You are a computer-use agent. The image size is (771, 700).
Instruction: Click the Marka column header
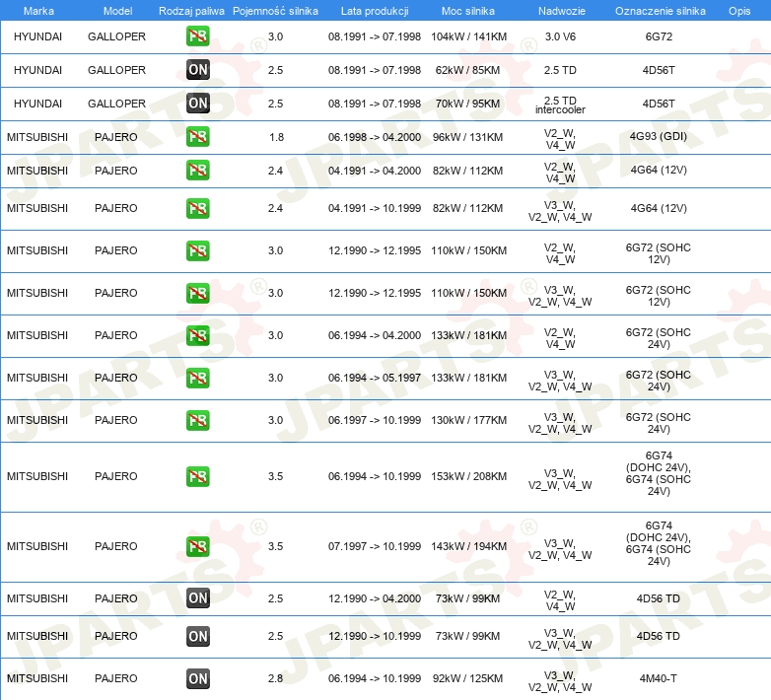[38, 11]
